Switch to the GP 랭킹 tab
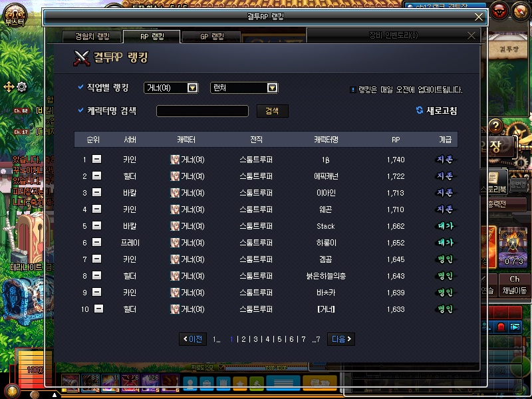The height and width of the screenshot is (399, 532). (x=211, y=37)
